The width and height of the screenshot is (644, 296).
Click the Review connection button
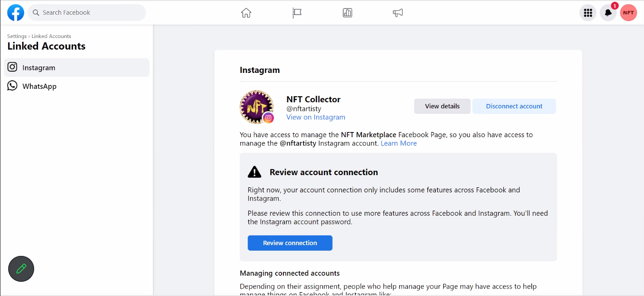290,243
